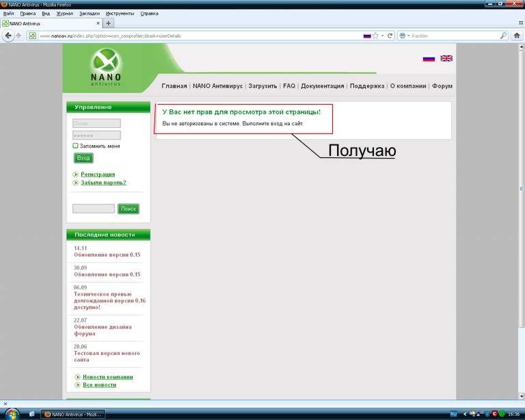525x420 pixels.
Task: Click the browser back arrow button
Action: [9, 36]
